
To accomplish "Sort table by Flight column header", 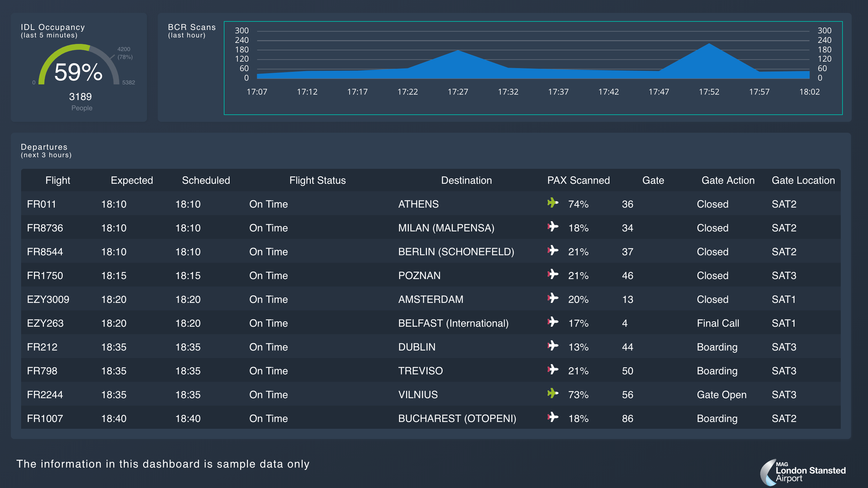I will coord(58,180).
